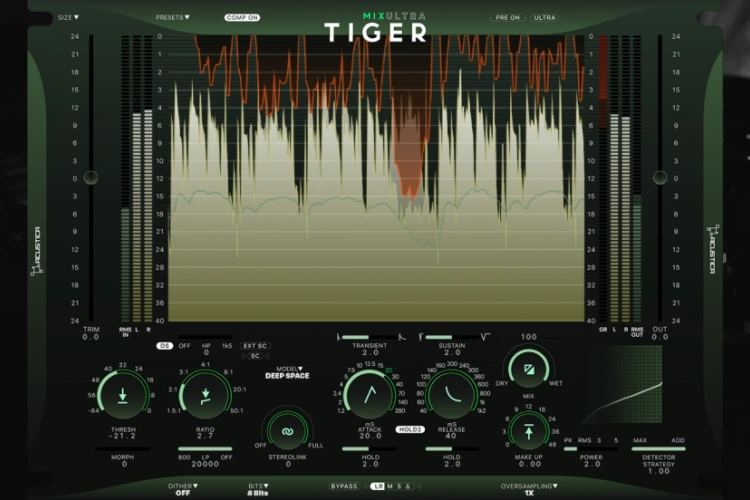Click the MAKE UP value 0.00

coord(529,464)
